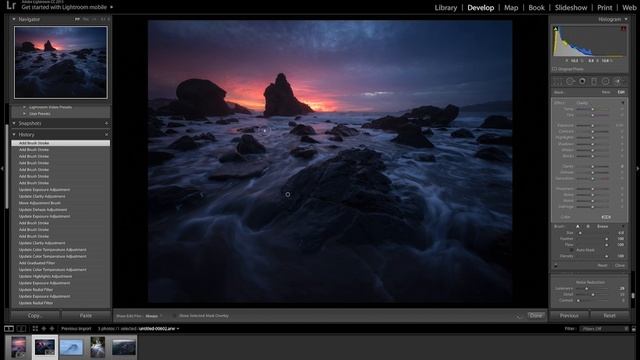Close the adjustment brush panel
The width and height of the screenshot is (640, 360).
620,266
